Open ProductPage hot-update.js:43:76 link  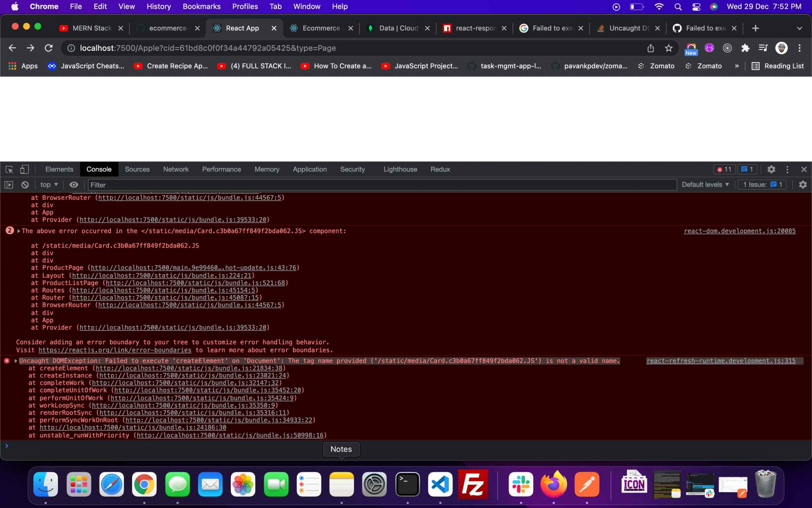(193, 268)
